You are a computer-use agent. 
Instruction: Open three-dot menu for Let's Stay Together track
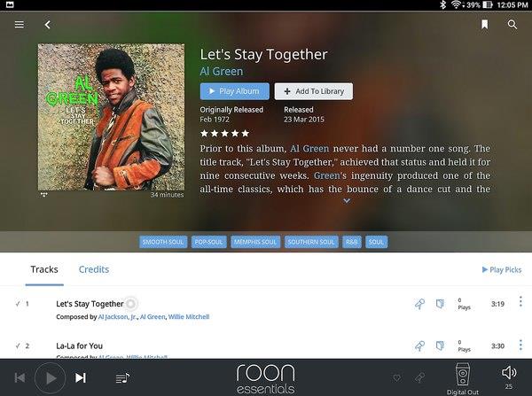tap(520, 301)
